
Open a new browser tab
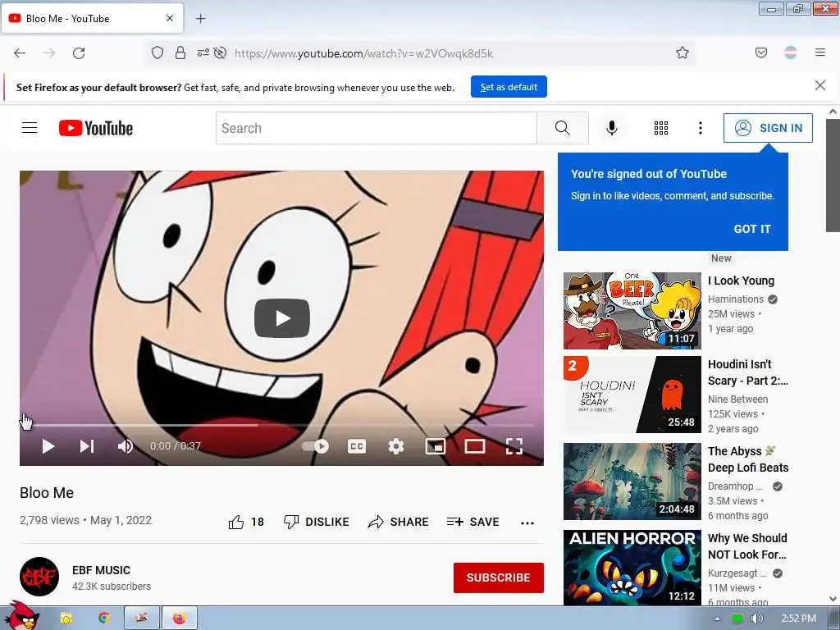pos(200,19)
